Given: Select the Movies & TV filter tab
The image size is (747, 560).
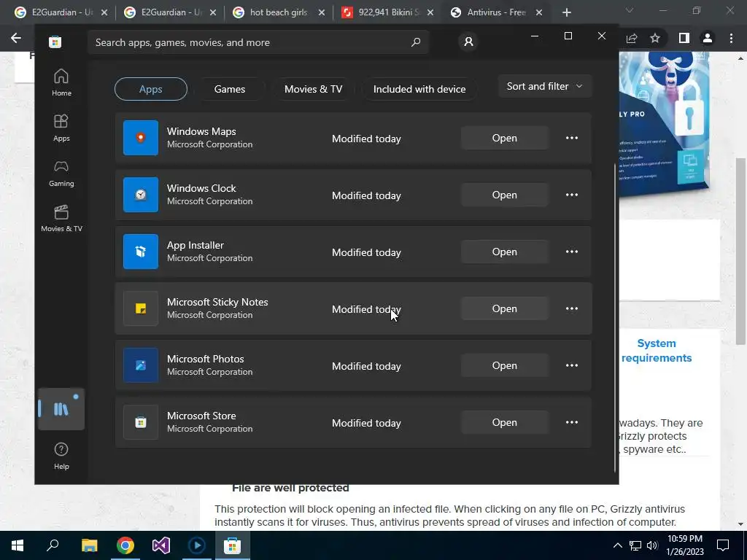Looking at the screenshot, I should (313, 89).
